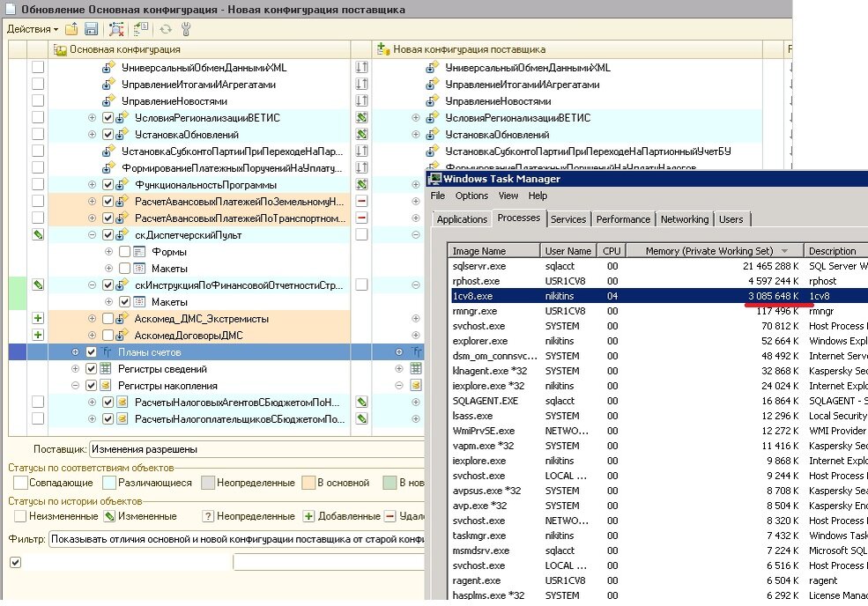The width and height of the screenshot is (868, 606).
Task: Click pencil icon right of РасчетыНалогоплательщиковСБюджетомПо
Action: 361,419
